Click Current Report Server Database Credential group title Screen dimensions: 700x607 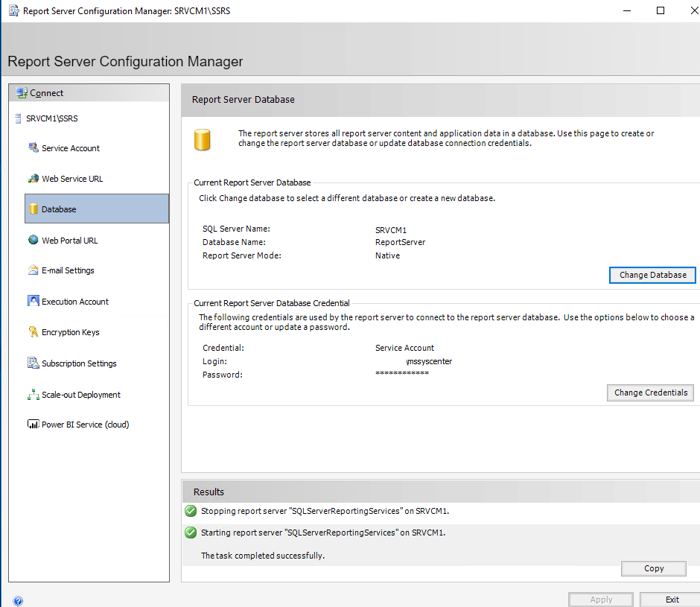pos(271,303)
